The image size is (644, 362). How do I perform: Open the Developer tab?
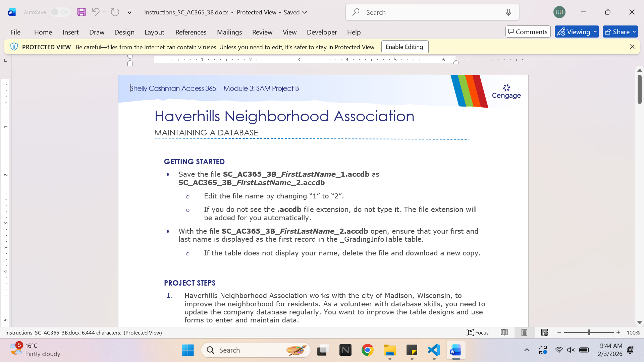[x=322, y=32]
